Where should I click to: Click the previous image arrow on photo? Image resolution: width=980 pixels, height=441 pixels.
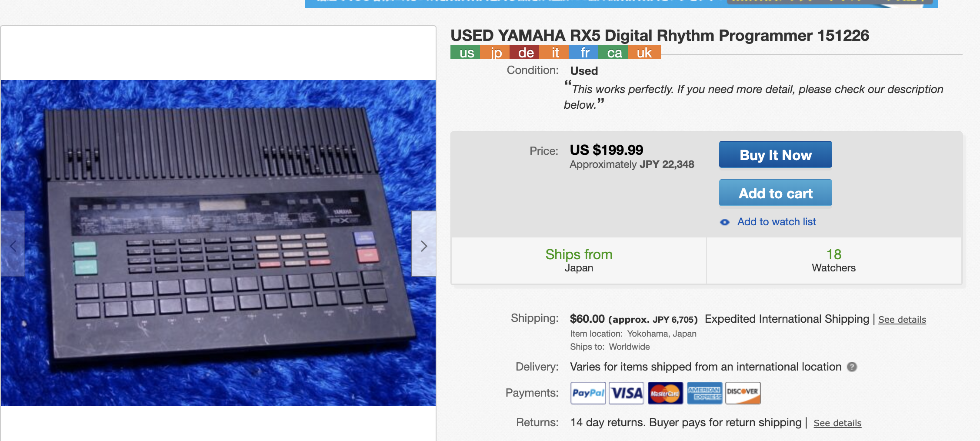pos(13,244)
